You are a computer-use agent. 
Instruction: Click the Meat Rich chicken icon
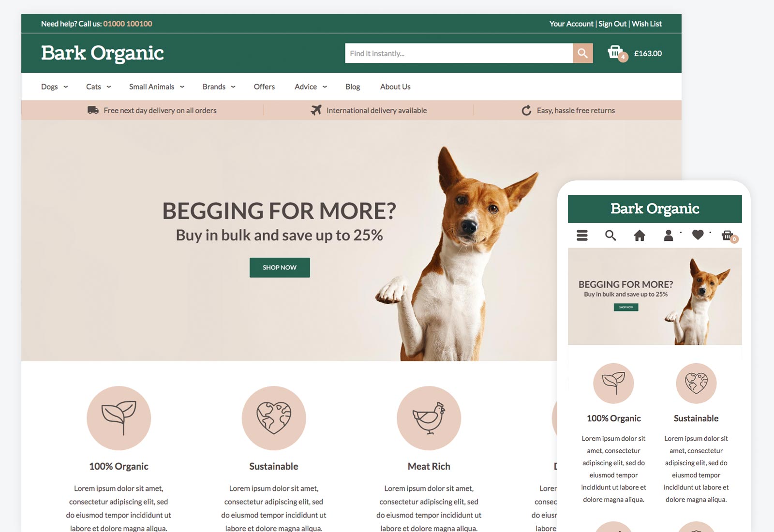tap(429, 418)
